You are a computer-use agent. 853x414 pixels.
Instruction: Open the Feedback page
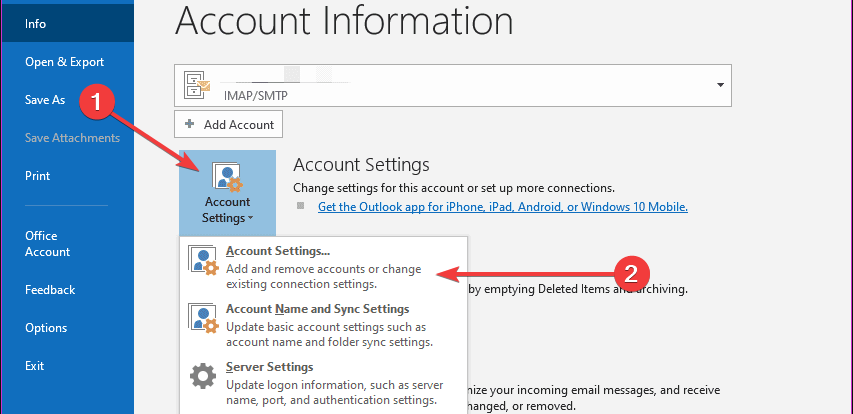pos(50,290)
